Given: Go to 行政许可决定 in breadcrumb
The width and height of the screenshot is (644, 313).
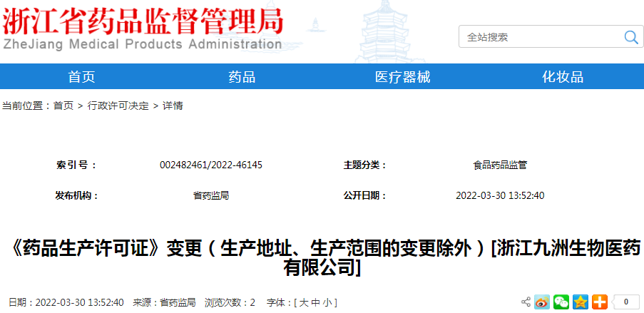Looking at the screenshot, I should coord(118,106).
